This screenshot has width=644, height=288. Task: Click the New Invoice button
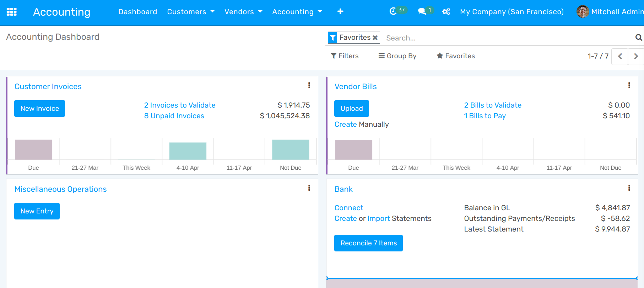coord(39,109)
